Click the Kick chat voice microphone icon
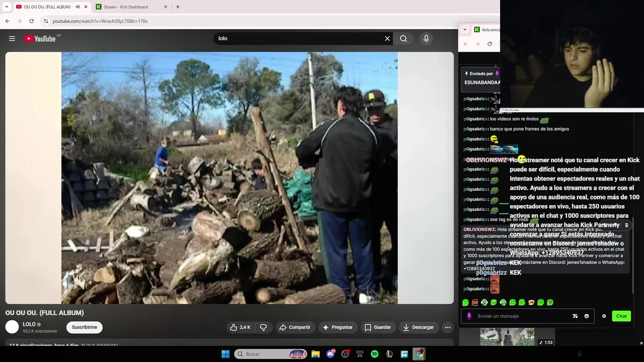The height and width of the screenshot is (362, 644). point(469,316)
